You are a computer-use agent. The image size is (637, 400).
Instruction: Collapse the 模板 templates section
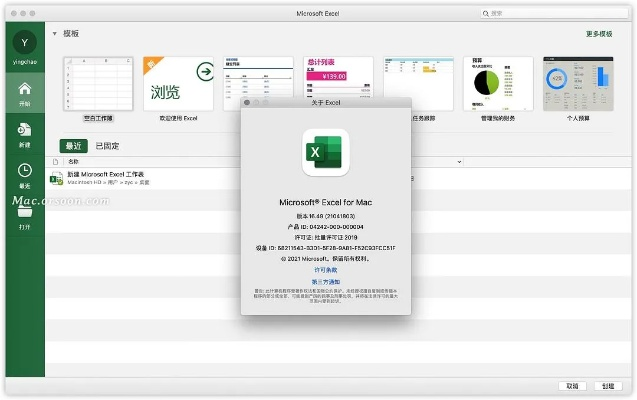click(x=55, y=34)
